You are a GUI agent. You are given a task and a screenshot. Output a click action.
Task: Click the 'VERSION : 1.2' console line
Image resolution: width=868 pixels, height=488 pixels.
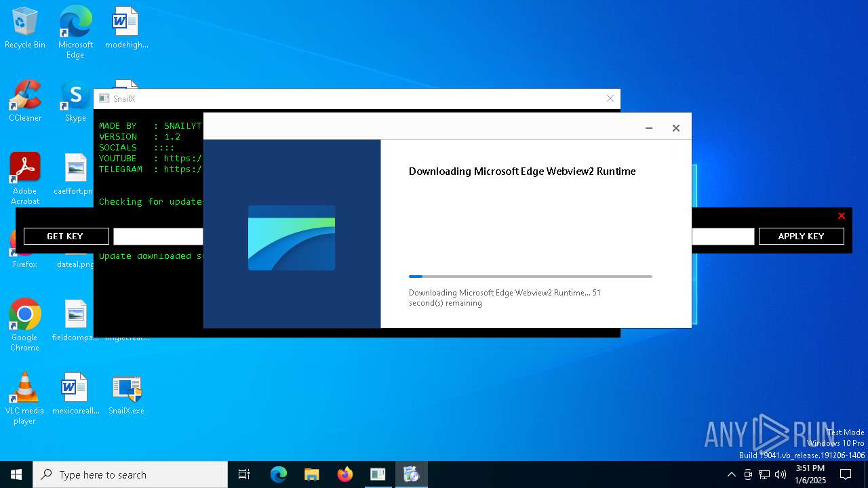pyautogui.click(x=140, y=136)
